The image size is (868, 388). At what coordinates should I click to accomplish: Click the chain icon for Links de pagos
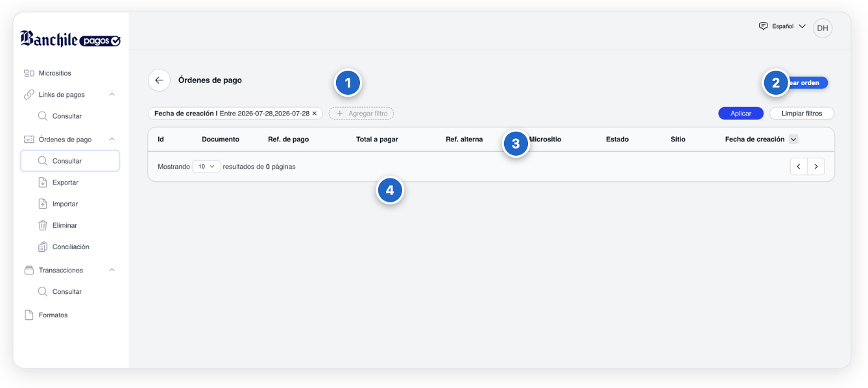[x=29, y=95]
